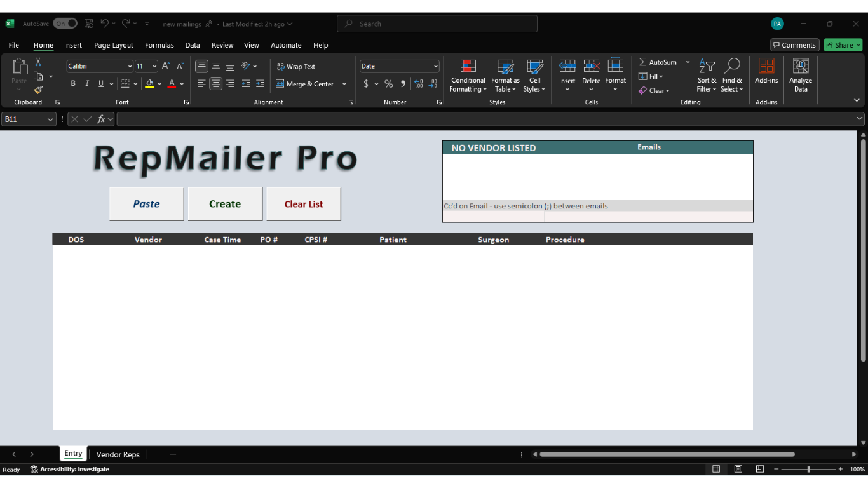Click the Percent Style icon
Image resolution: width=868 pixels, height=488 pixels.
[x=389, y=84]
